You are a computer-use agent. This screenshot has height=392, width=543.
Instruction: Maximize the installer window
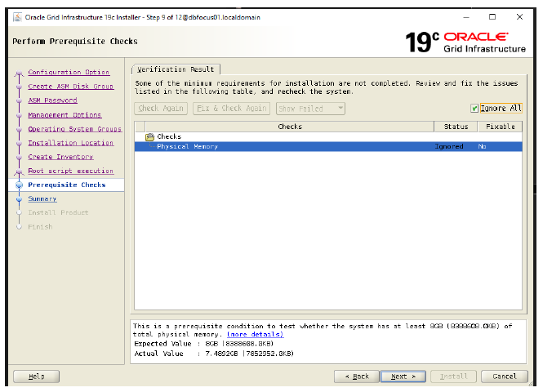pos(492,17)
